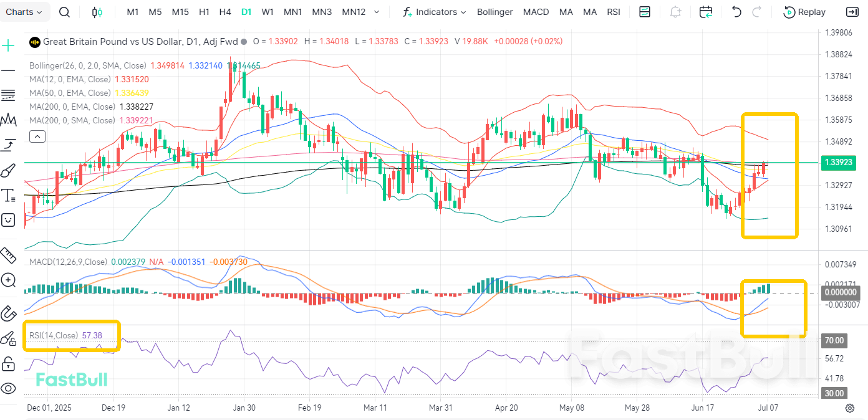This screenshot has width=868, height=420.
Task: Switch to MN3 timeframe
Action: [x=322, y=12]
